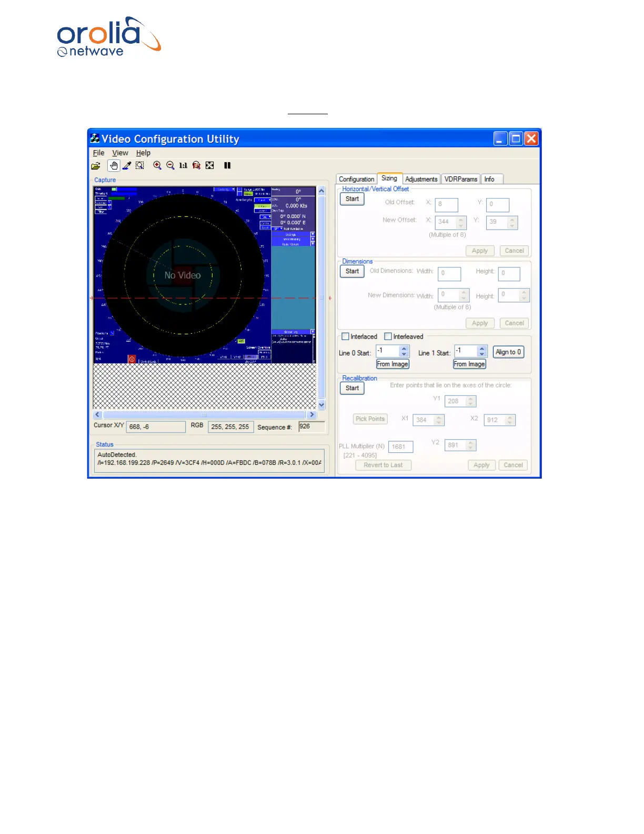Click the 1:1 actual size icon

click(183, 165)
